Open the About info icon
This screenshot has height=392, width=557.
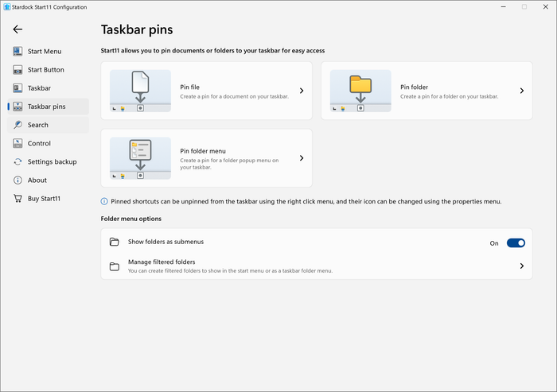point(18,180)
